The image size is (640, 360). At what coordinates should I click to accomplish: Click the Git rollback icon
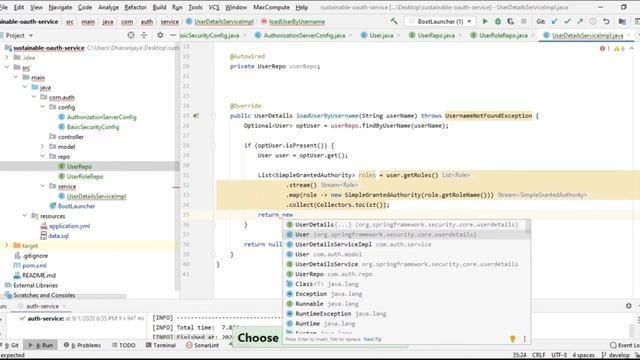(x=606, y=21)
